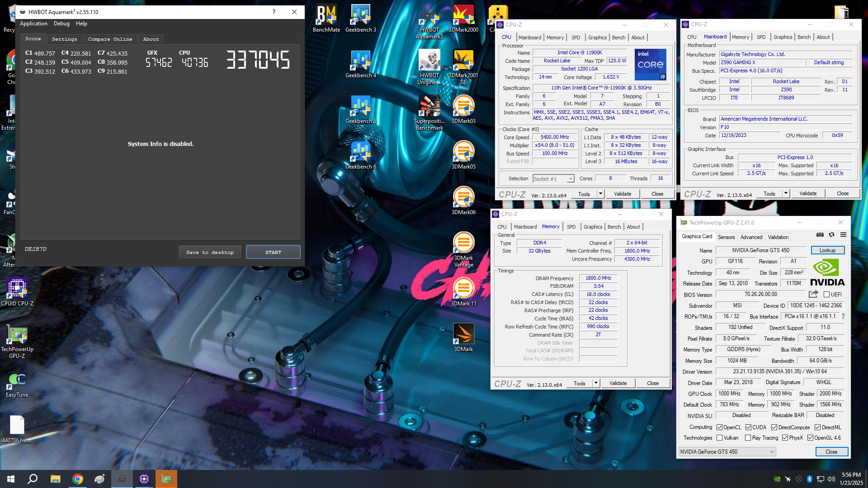Toggle Ray Tracing checkbox

[x=748, y=438]
